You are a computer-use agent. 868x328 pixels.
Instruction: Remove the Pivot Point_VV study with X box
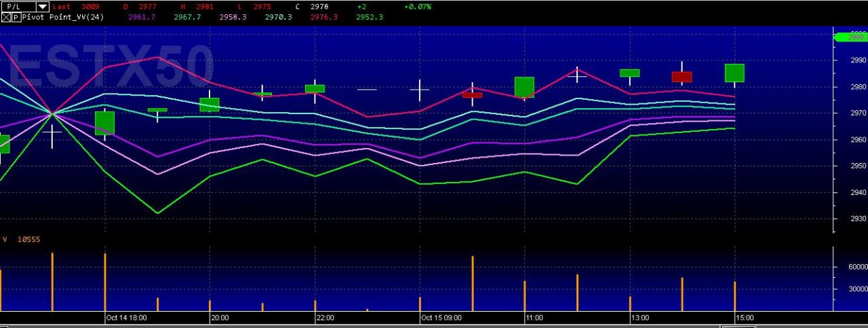(x=6, y=17)
